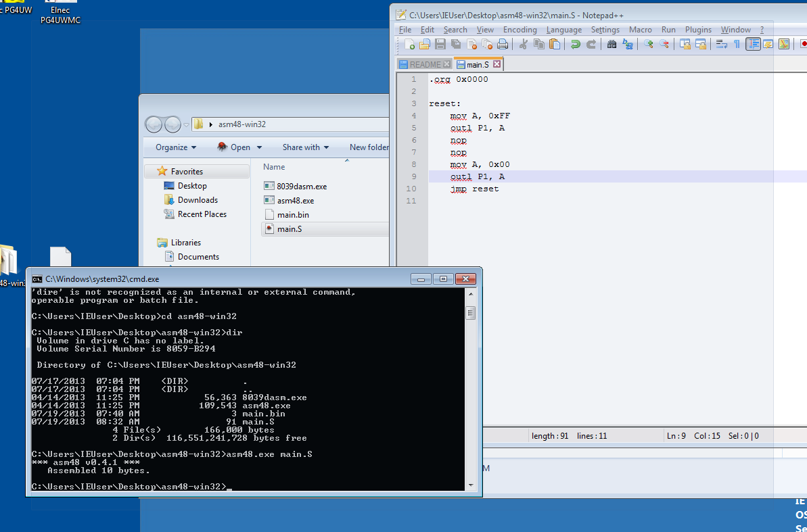
Task: Click the Close document toolbar icon
Action: point(471,45)
